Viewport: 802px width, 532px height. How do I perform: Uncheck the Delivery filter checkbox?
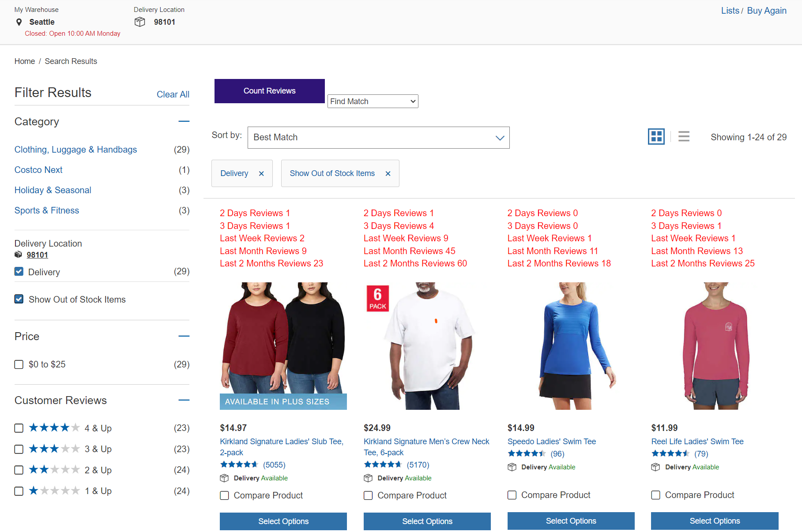coord(19,272)
